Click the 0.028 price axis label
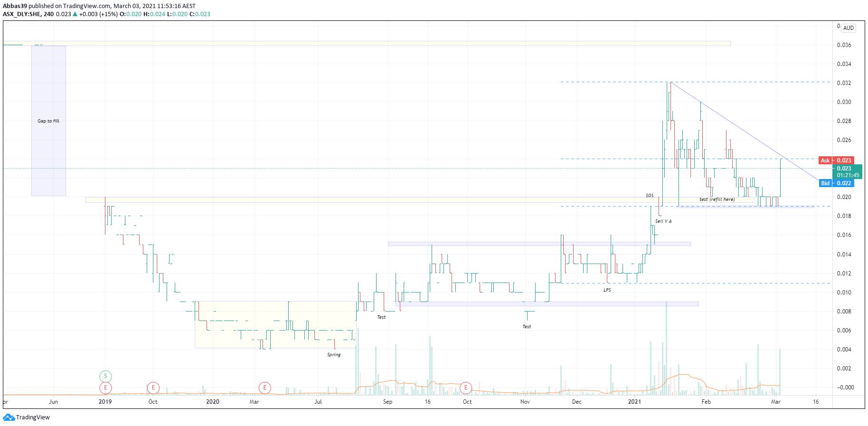Screen dimensions: 868x426 pyautogui.click(x=844, y=121)
